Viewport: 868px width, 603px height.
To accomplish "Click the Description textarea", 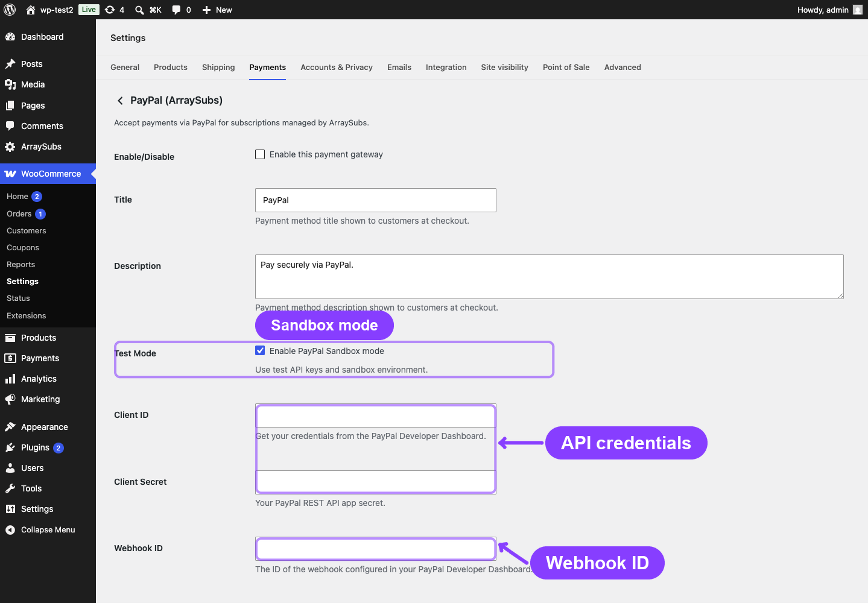I will [x=550, y=277].
